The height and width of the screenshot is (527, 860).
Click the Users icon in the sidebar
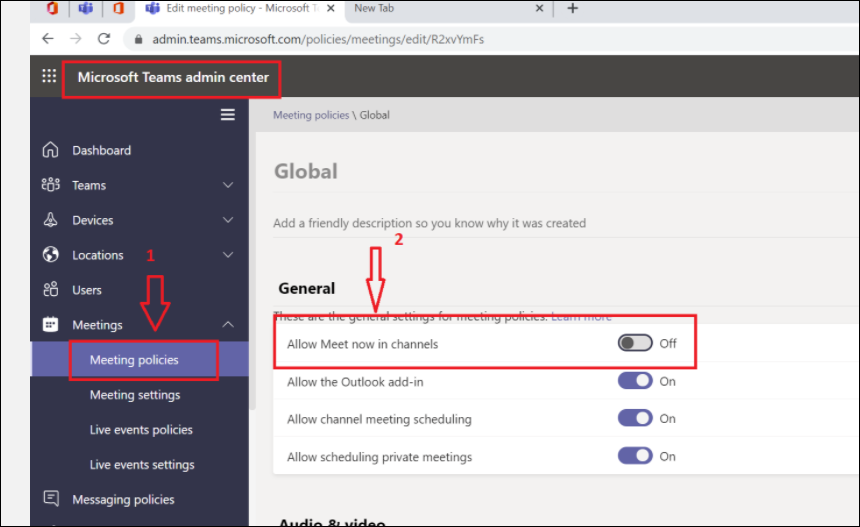click(x=50, y=290)
